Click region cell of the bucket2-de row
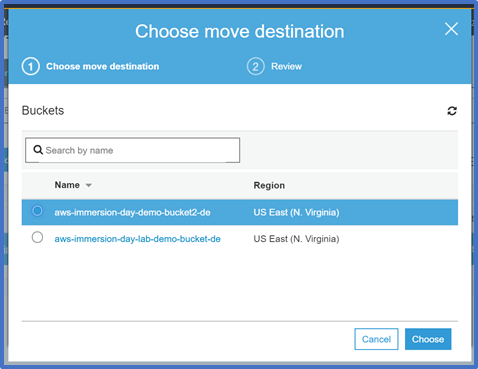This screenshot has width=478, height=369. click(296, 212)
